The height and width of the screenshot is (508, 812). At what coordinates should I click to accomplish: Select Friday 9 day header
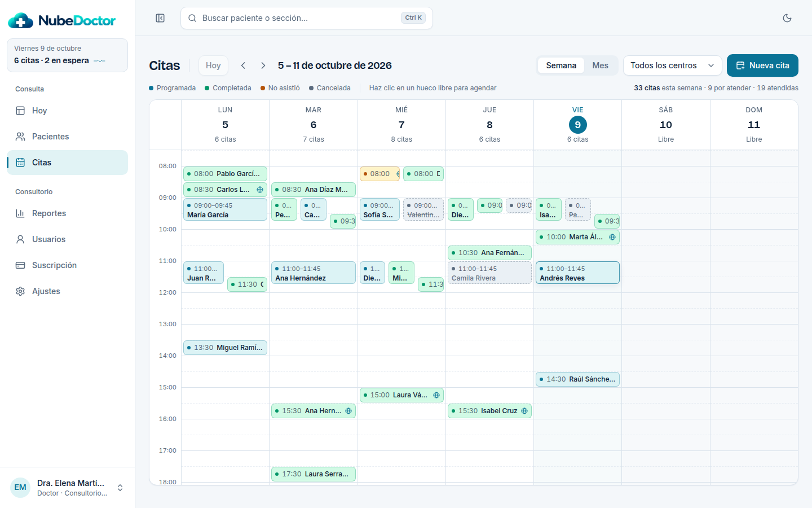click(x=577, y=125)
